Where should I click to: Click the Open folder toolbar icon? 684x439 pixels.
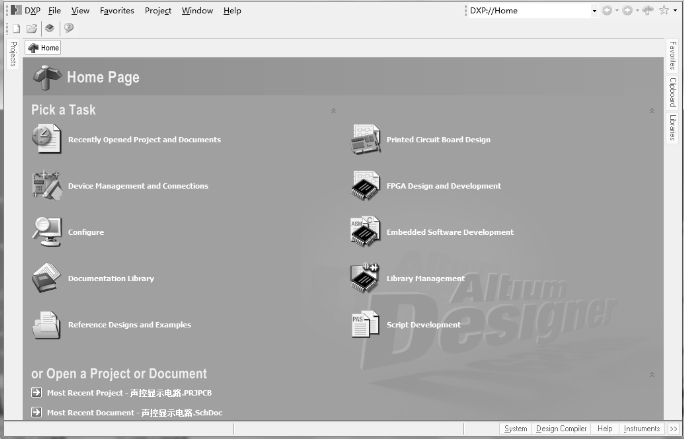pyautogui.click(x=31, y=29)
